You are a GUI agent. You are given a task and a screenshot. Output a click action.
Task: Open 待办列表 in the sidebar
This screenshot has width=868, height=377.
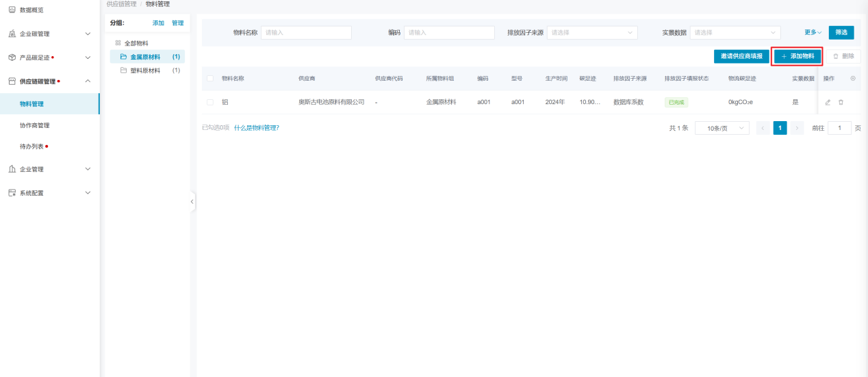tap(31, 146)
